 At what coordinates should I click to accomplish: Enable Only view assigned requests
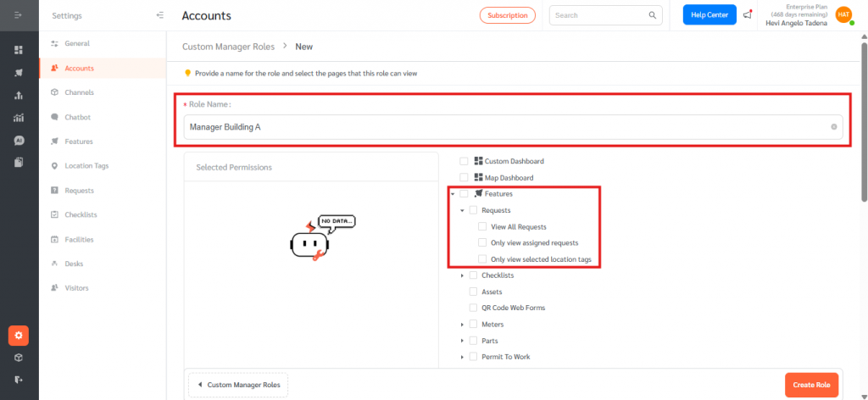point(482,242)
